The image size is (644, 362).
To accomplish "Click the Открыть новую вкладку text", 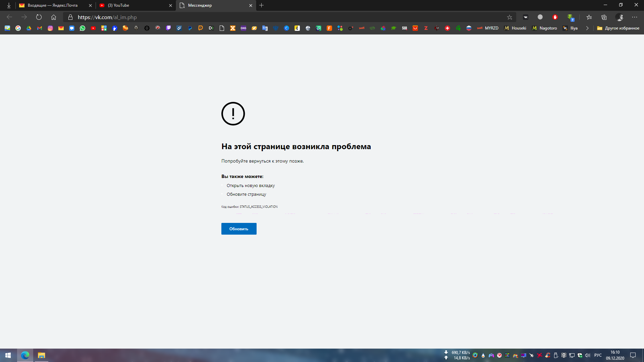I will [x=251, y=185].
